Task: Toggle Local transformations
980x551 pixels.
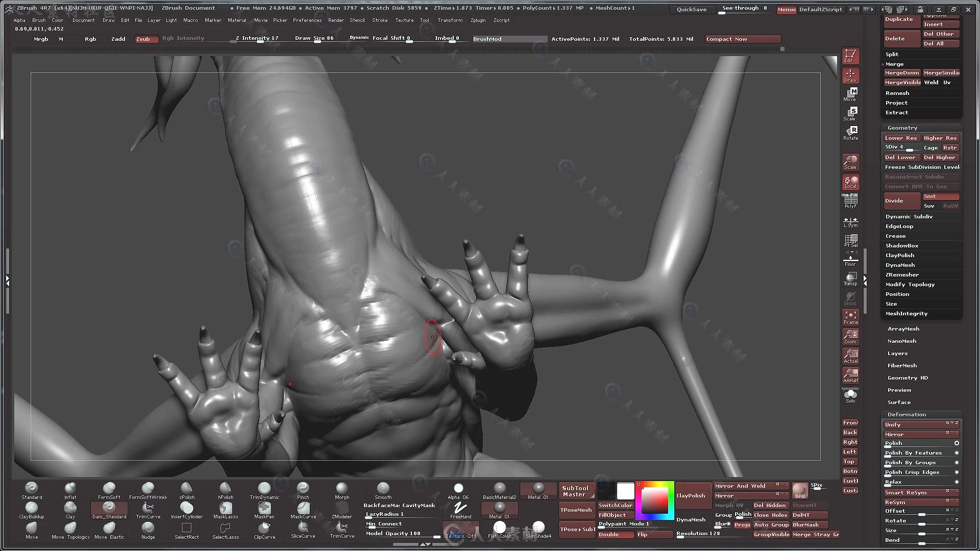Action: [851, 182]
